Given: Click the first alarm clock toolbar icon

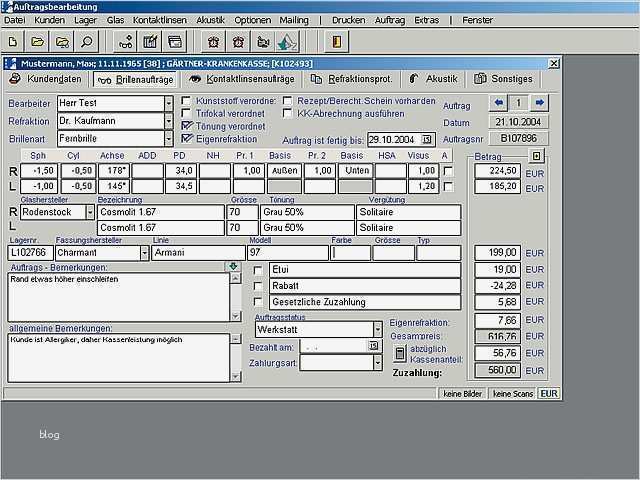Looking at the screenshot, I should [x=213, y=42].
